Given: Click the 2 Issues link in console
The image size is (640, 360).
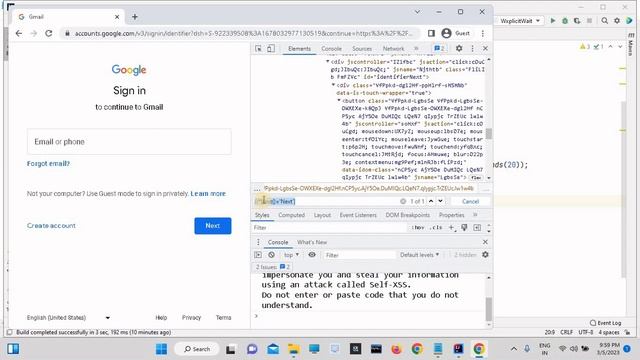Looking at the screenshot, I should tap(273, 267).
